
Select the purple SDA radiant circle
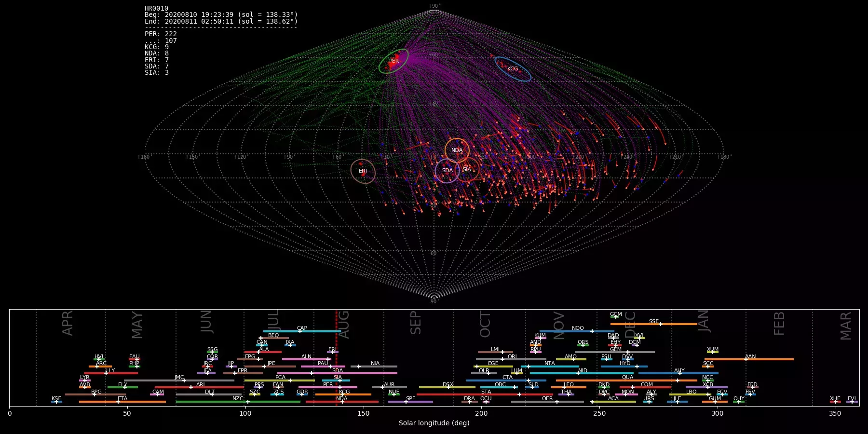pyautogui.click(x=447, y=170)
